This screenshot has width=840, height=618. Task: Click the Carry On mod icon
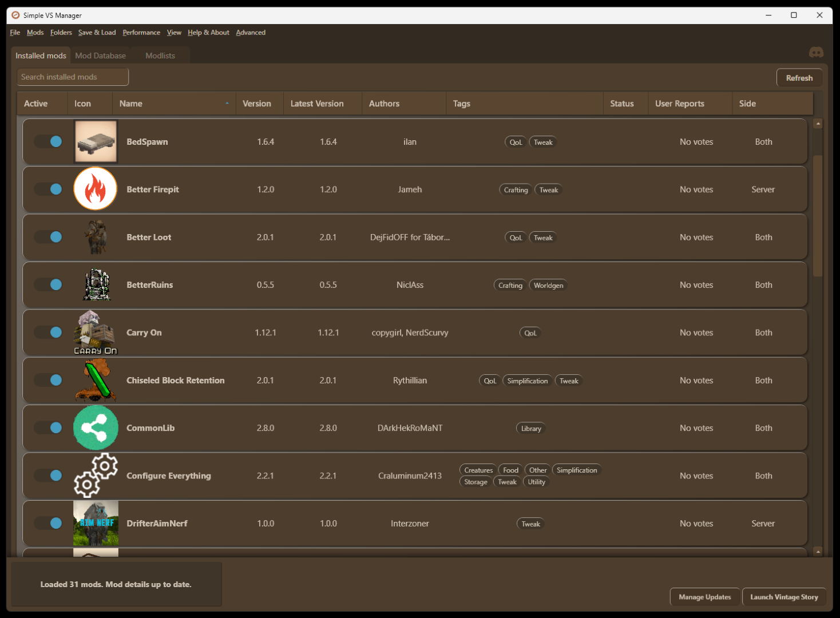(x=96, y=332)
